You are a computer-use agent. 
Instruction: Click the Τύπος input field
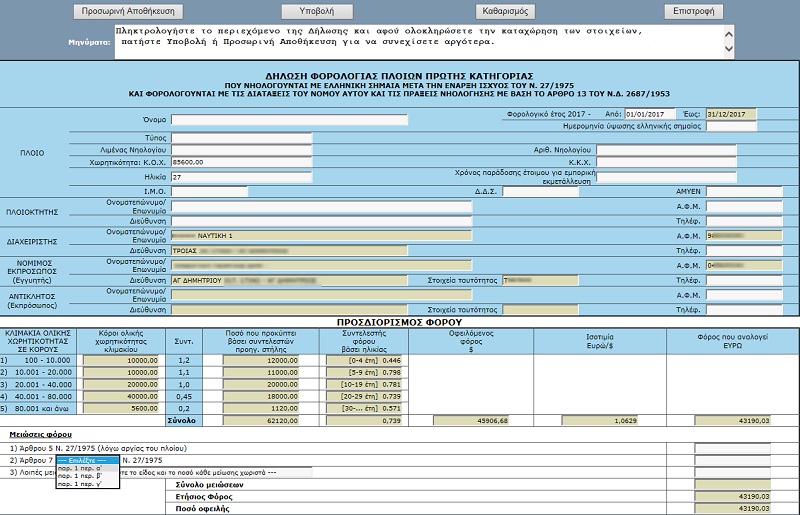click(241, 138)
